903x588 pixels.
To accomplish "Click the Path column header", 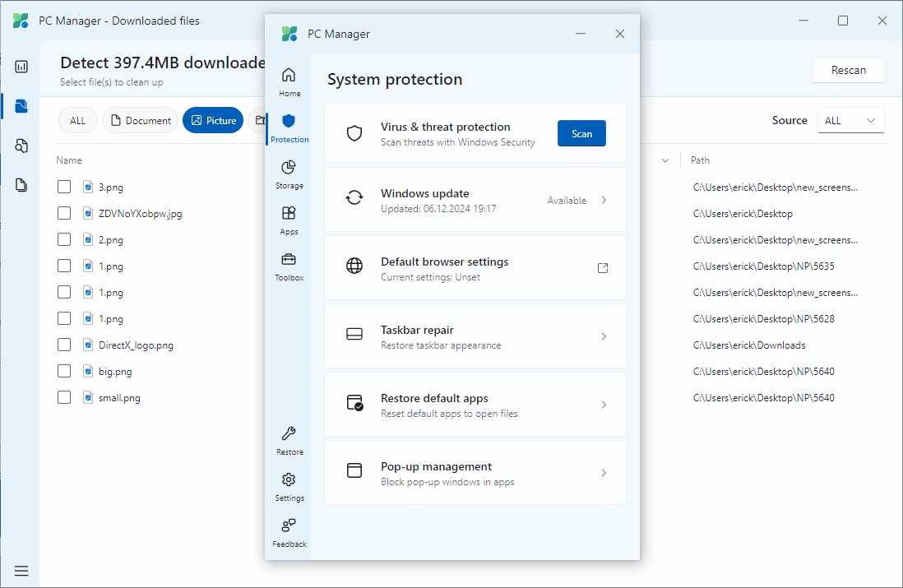I will 700,160.
